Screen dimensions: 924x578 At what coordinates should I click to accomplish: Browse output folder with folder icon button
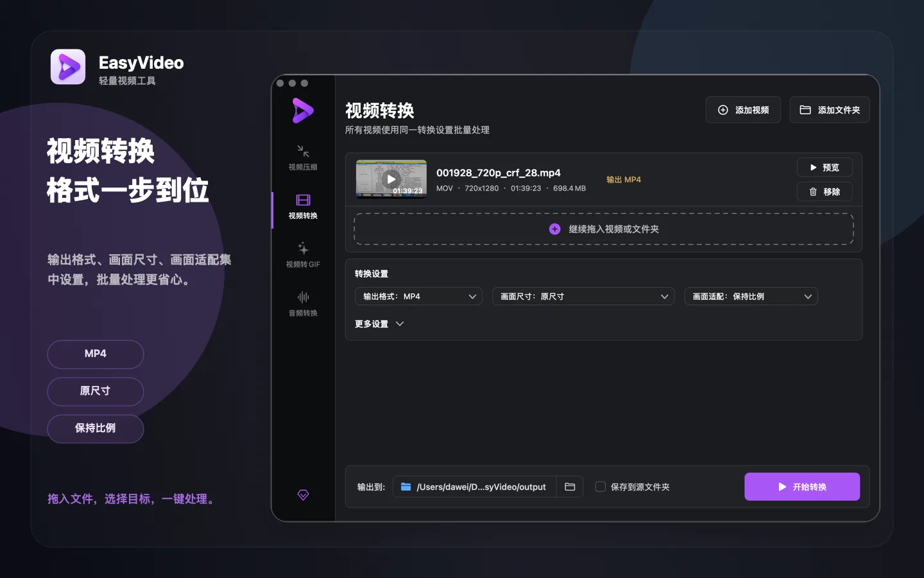(x=570, y=487)
